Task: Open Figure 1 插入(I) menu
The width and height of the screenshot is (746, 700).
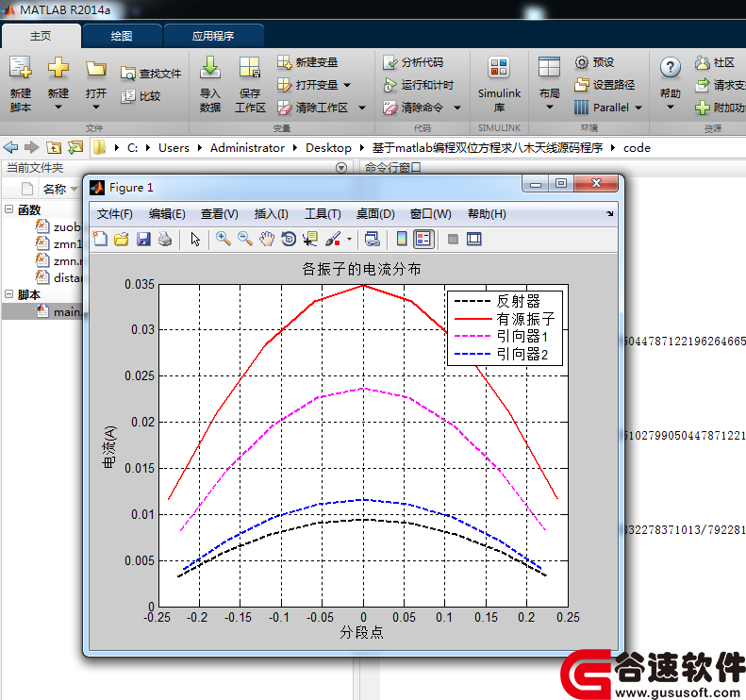Action: coord(272,214)
